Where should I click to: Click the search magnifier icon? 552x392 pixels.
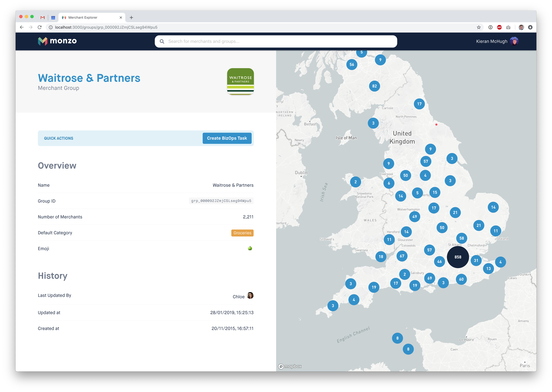coord(162,41)
